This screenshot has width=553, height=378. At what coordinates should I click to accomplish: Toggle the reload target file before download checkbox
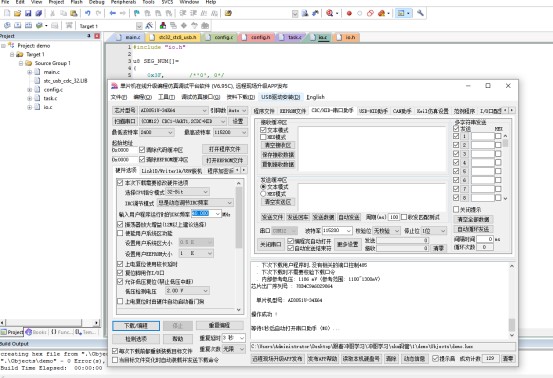click(x=115, y=351)
